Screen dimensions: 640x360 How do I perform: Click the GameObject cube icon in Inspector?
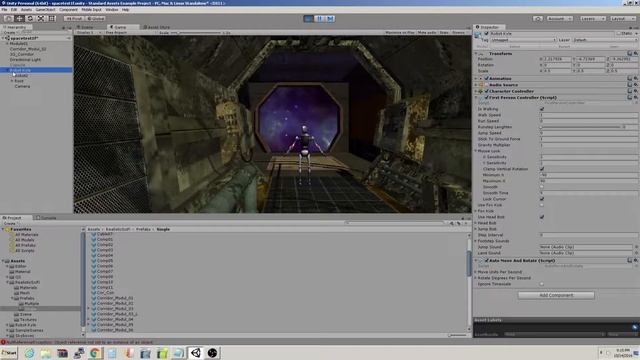[478, 36]
